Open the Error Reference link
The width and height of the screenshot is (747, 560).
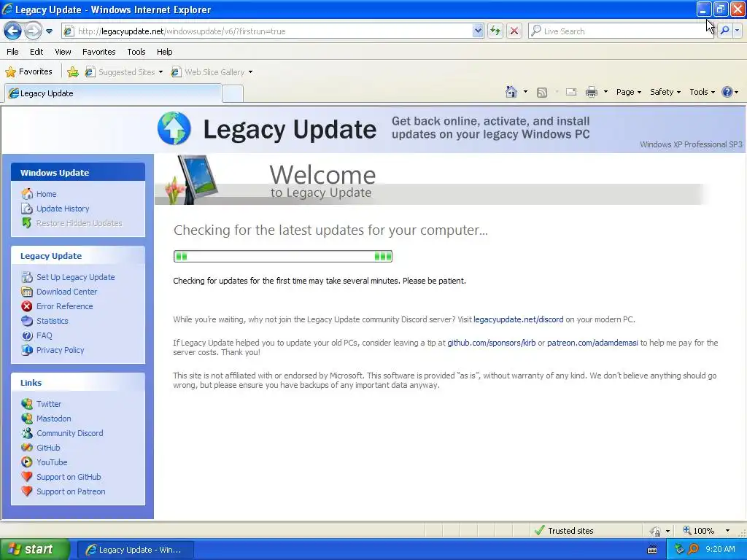(64, 306)
